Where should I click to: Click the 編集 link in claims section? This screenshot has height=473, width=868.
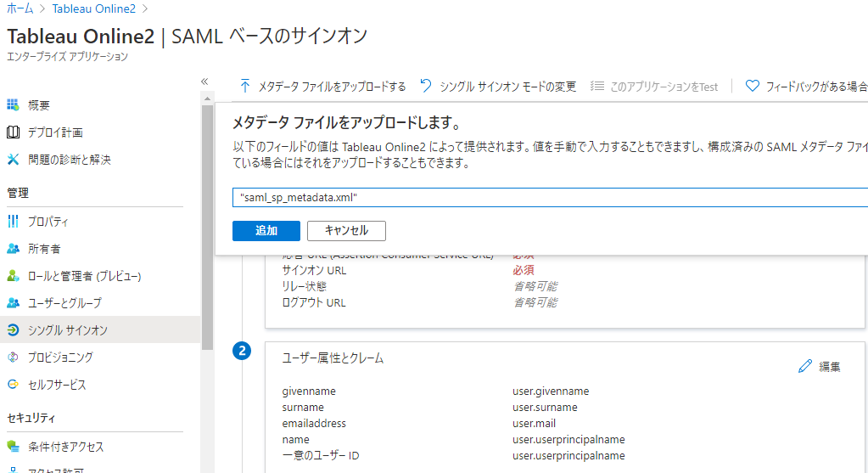(x=829, y=367)
